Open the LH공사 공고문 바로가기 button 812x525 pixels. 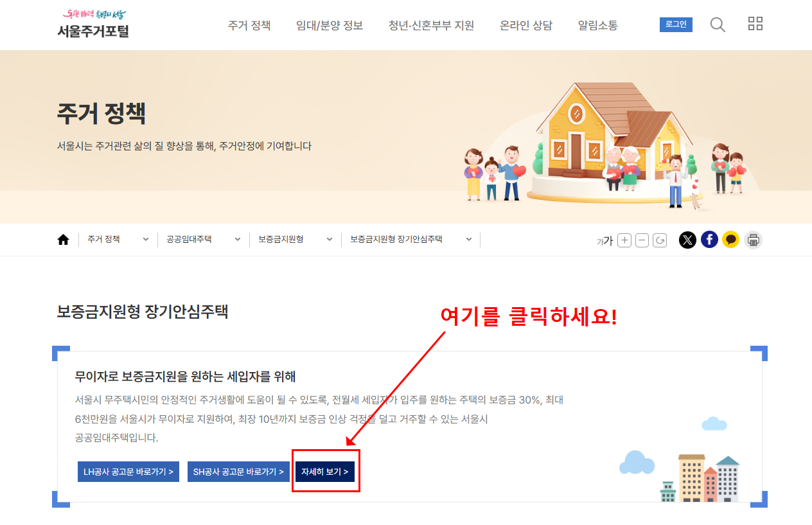pyautogui.click(x=128, y=470)
